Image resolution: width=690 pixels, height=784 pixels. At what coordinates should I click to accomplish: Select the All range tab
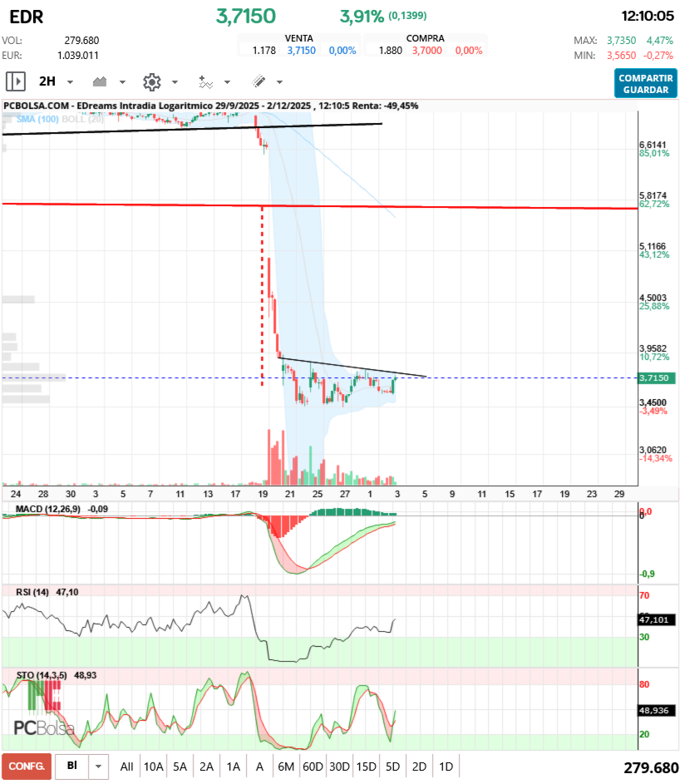pos(126,767)
